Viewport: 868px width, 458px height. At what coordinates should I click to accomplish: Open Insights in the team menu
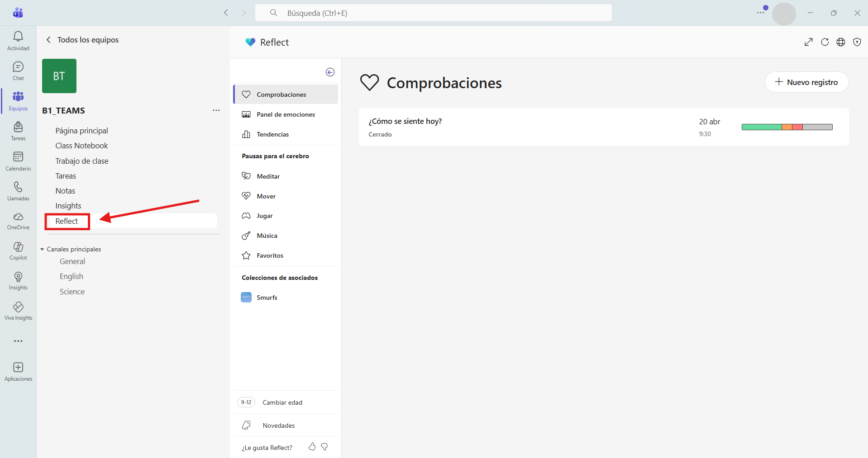pyautogui.click(x=68, y=206)
